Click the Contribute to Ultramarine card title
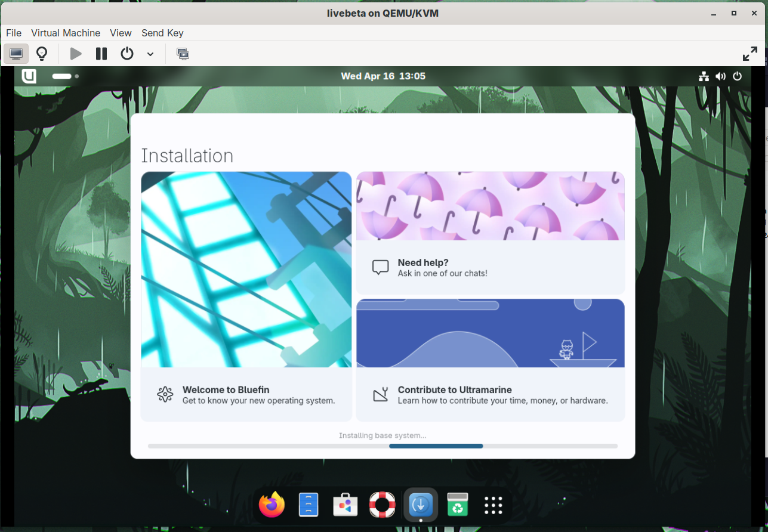768x532 pixels. pyautogui.click(x=455, y=389)
